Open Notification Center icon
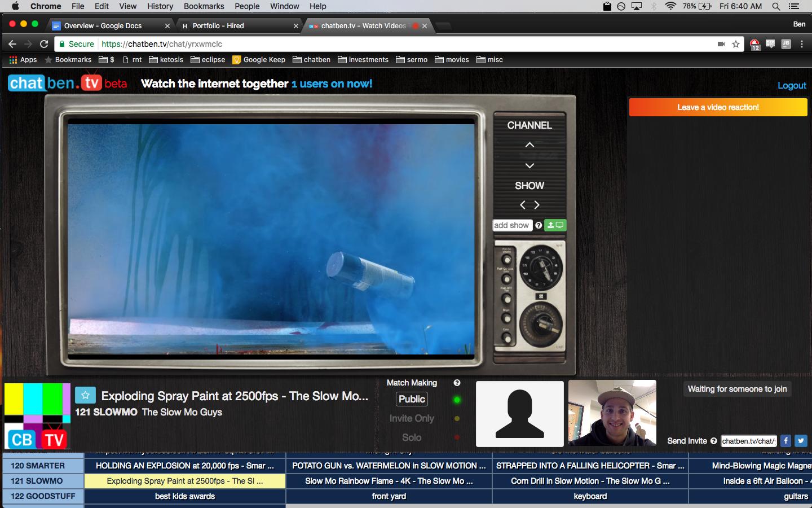The height and width of the screenshot is (508, 812). [x=795, y=6]
